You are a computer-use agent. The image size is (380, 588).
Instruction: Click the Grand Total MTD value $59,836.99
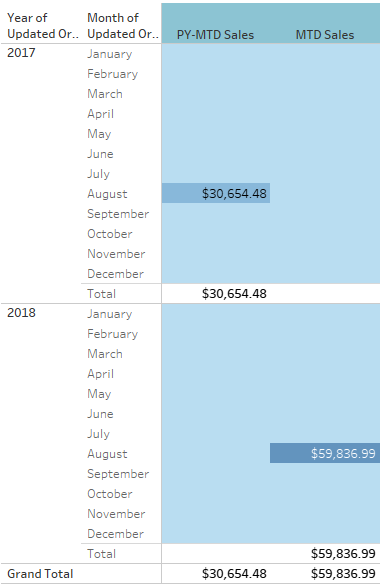point(343,574)
